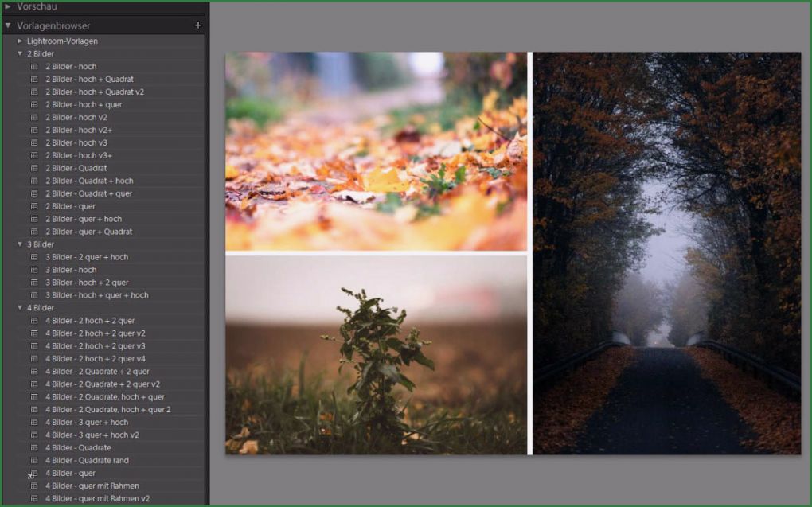Viewport: 812px width, 507px height.
Task: Collapse the "2 Bilder" template group
Action: (19, 53)
